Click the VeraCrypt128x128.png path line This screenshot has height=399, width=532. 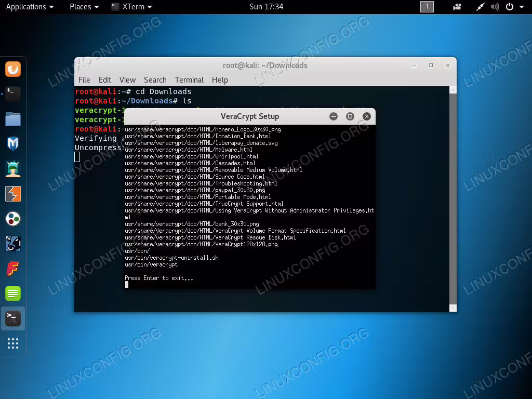(x=201, y=244)
